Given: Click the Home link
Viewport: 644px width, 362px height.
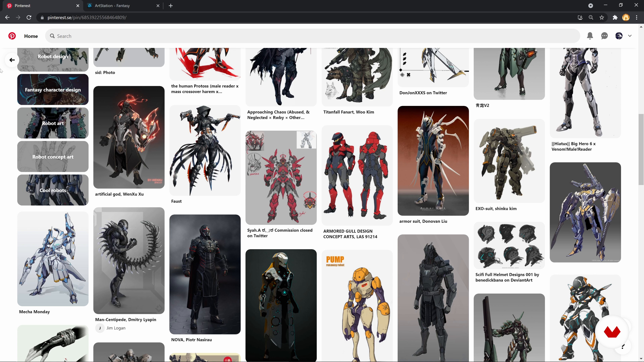Looking at the screenshot, I should (x=31, y=36).
